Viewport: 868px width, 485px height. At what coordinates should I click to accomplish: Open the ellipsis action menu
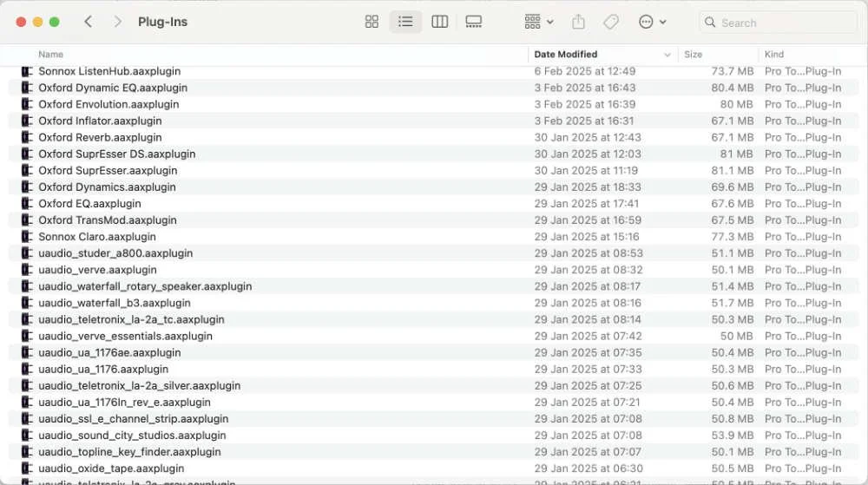[652, 22]
